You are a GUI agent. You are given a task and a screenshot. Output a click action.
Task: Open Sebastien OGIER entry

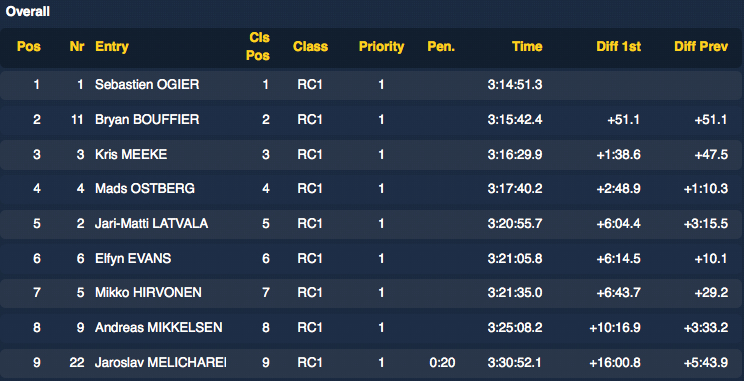coord(147,84)
